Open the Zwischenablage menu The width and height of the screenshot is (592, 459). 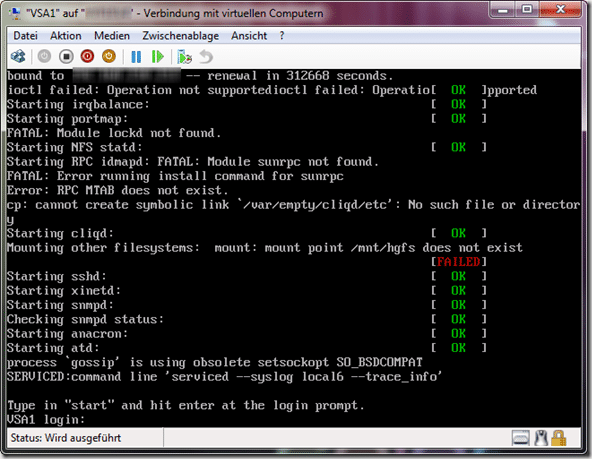tap(180, 36)
